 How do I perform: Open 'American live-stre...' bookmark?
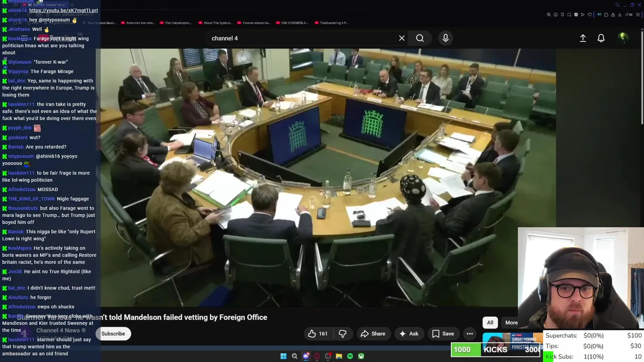click(138, 23)
